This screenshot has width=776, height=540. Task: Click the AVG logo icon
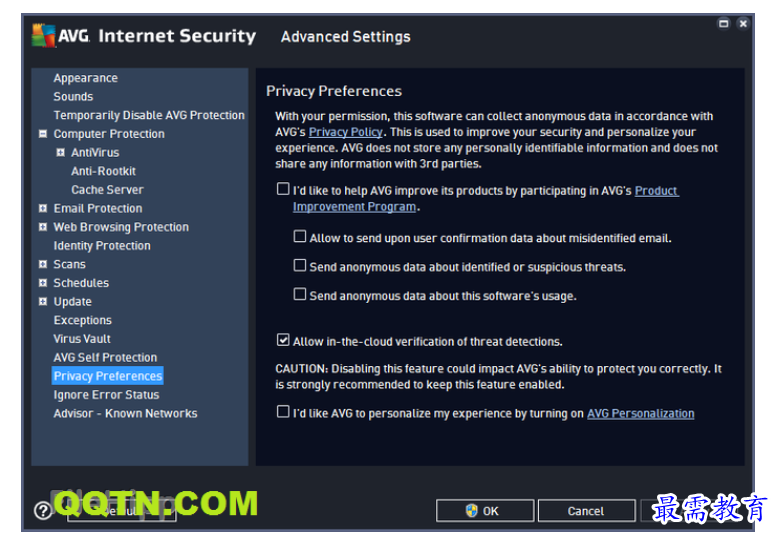(44, 35)
